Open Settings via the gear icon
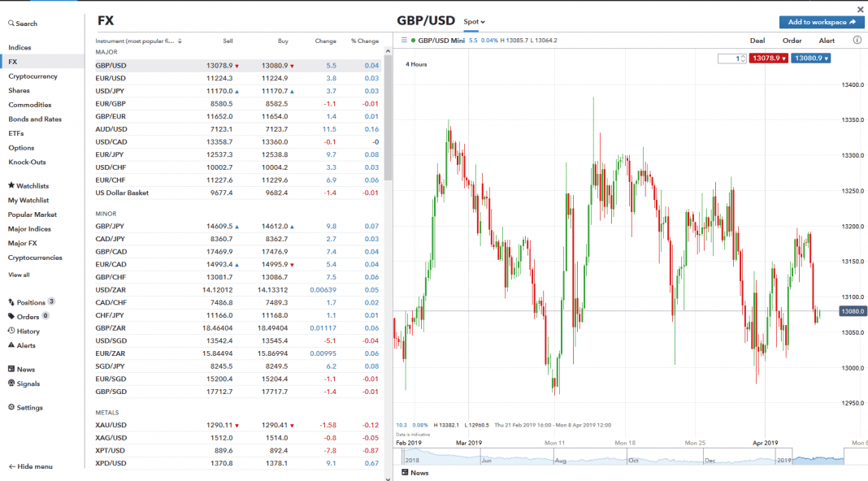 pos(11,408)
